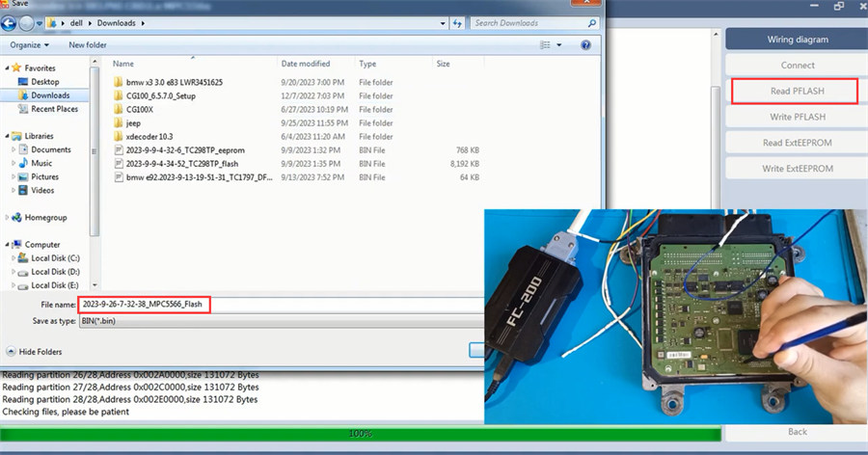Click the main window log panel scrollbar up arrow
This screenshot has height=455, width=868.
click(x=716, y=35)
